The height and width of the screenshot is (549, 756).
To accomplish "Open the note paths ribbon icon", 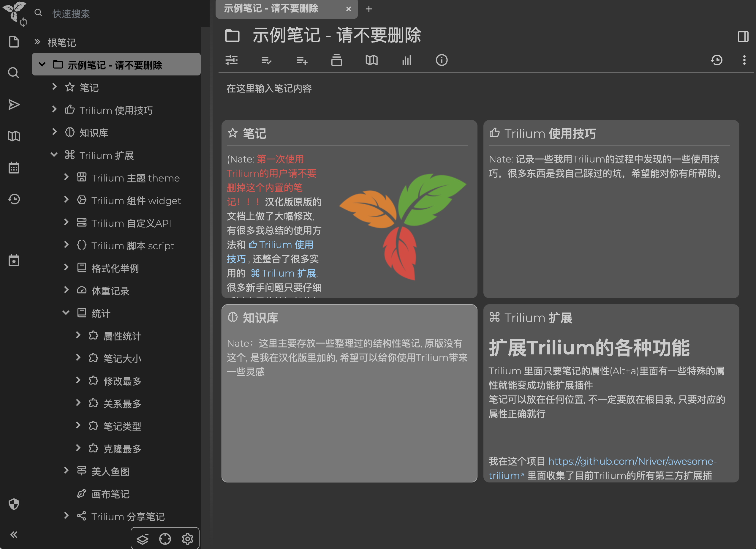I will click(336, 60).
